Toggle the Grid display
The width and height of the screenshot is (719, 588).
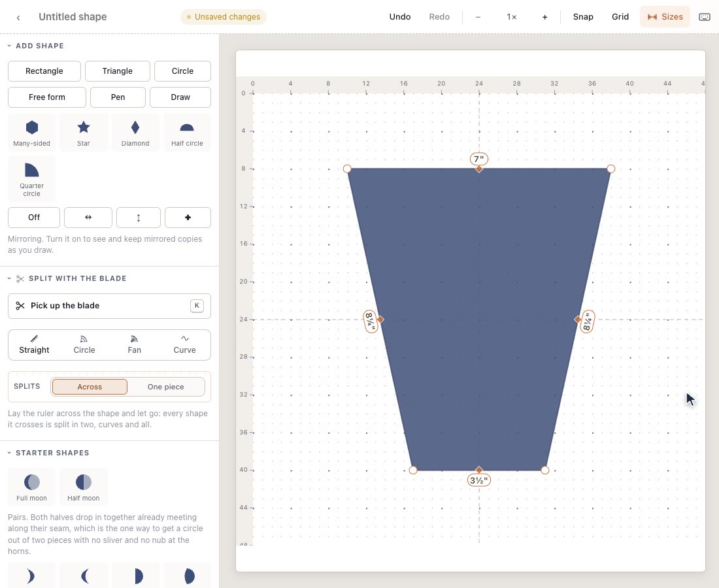point(620,17)
